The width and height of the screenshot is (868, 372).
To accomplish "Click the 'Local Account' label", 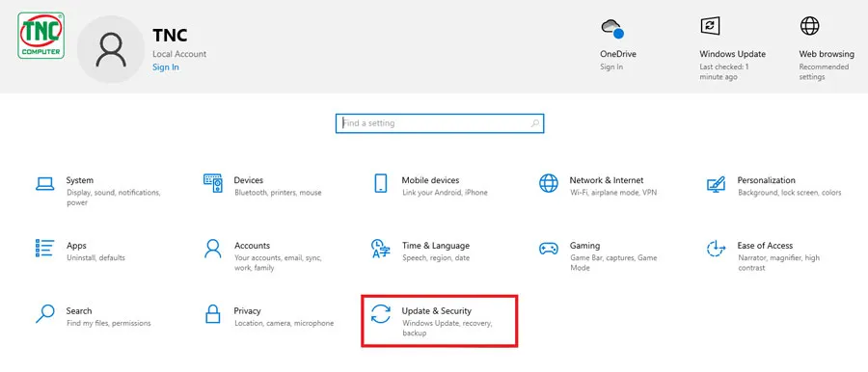I will pyautogui.click(x=179, y=54).
